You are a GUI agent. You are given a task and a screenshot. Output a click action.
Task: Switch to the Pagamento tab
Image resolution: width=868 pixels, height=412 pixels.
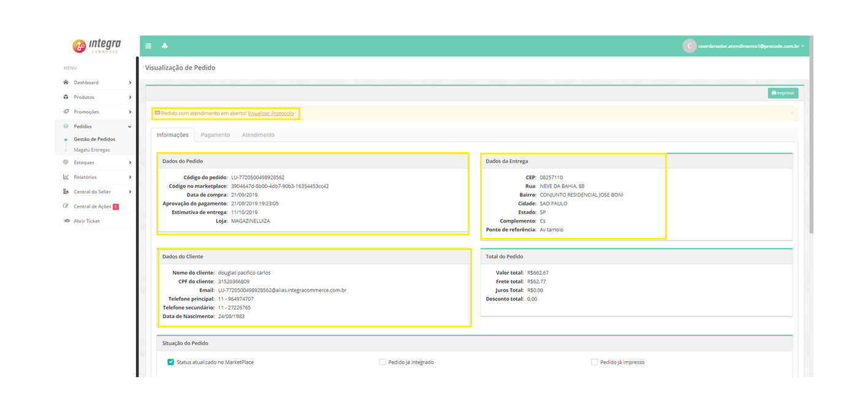(x=215, y=135)
